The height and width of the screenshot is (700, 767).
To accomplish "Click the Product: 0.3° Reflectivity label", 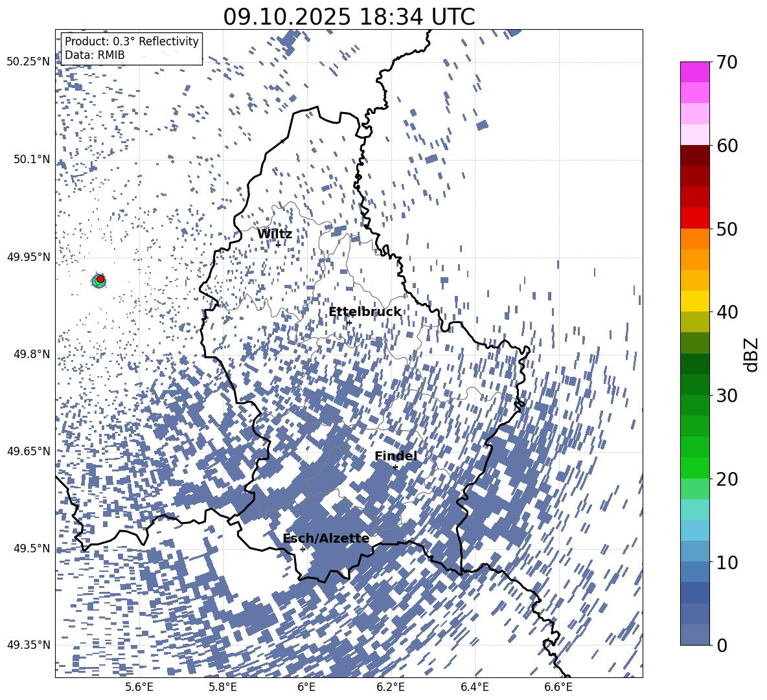I will pos(132,41).
